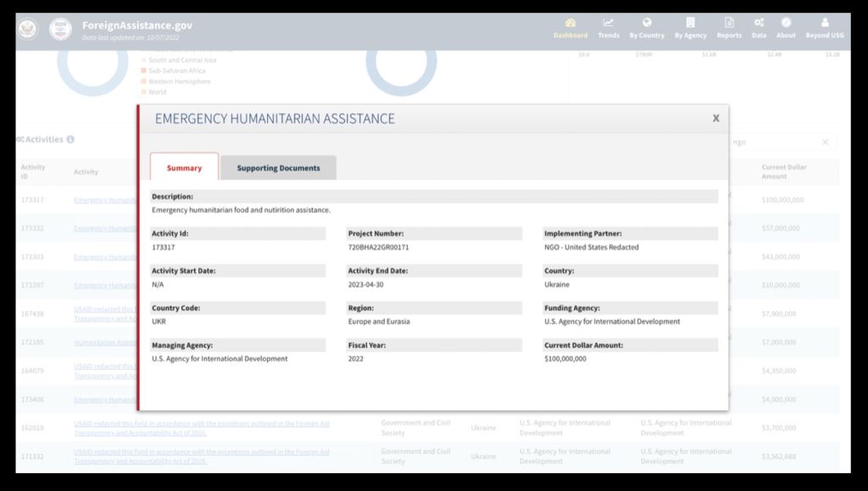This screenshot has width=868, height=491.
Task: Click the ForeignAssistance.gov site title
Action: (137, 25)
